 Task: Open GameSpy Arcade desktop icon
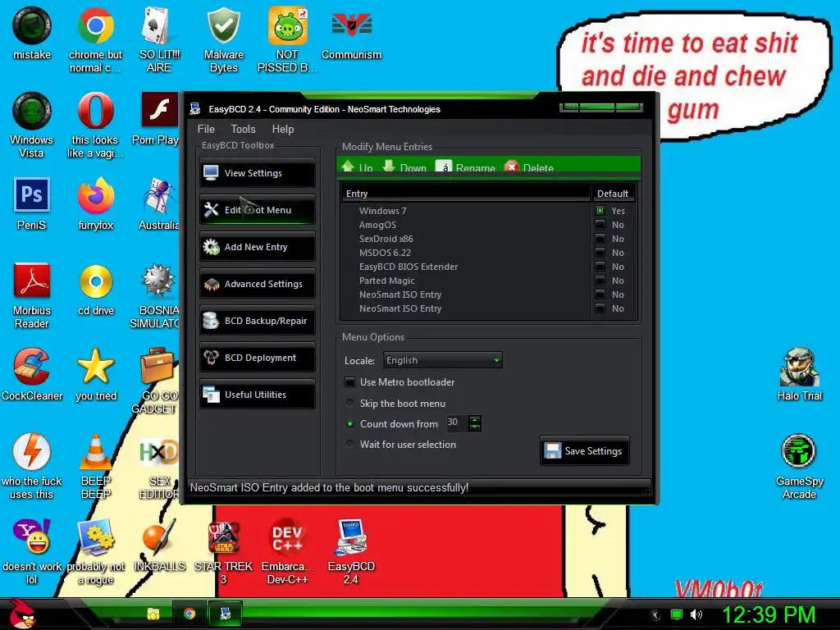[x=799, y=467]
